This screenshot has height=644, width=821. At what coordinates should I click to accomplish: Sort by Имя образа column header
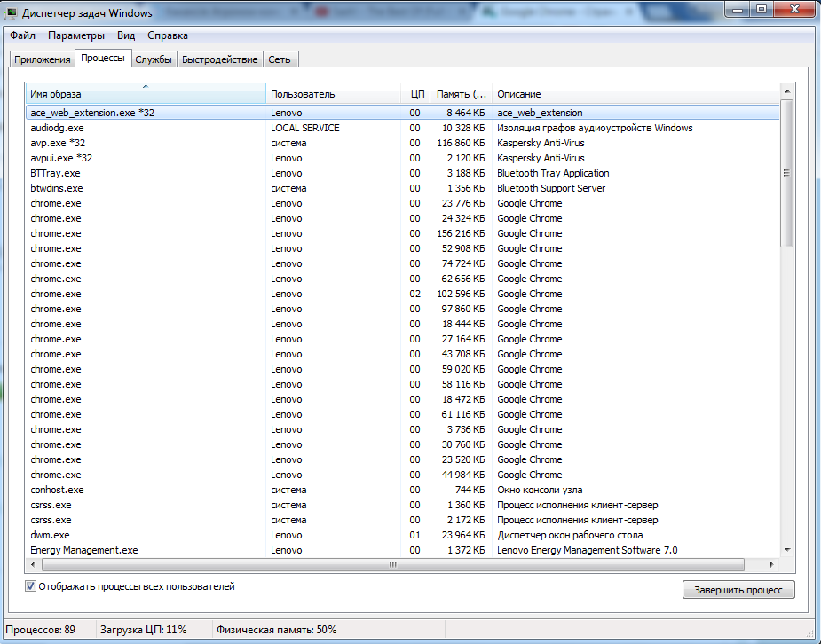146,94
